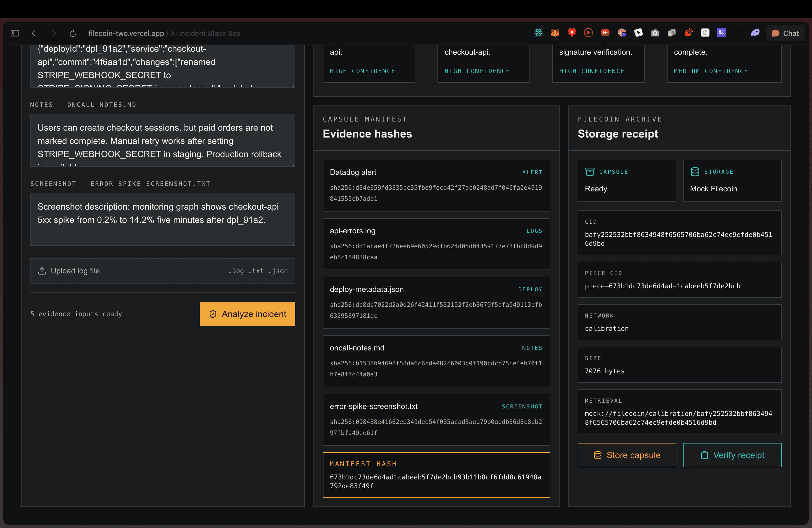
Task: Click the LOGS tag on api-errors.log
Action: tap(534, 231)
